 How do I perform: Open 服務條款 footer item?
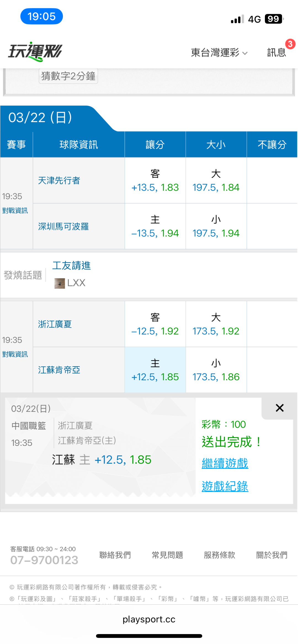point(219,555)
